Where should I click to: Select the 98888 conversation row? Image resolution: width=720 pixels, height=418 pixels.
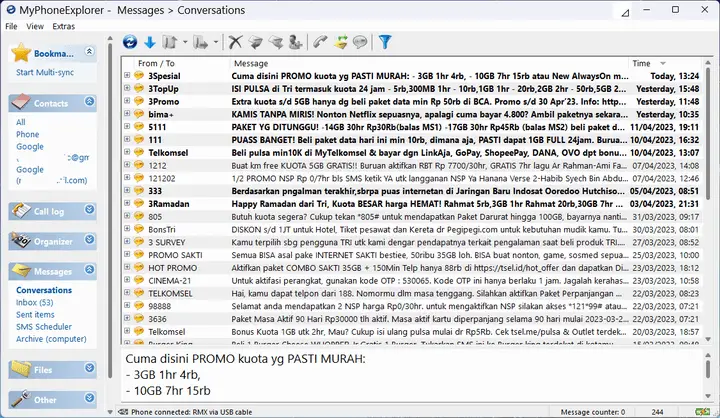coord(411,306)
